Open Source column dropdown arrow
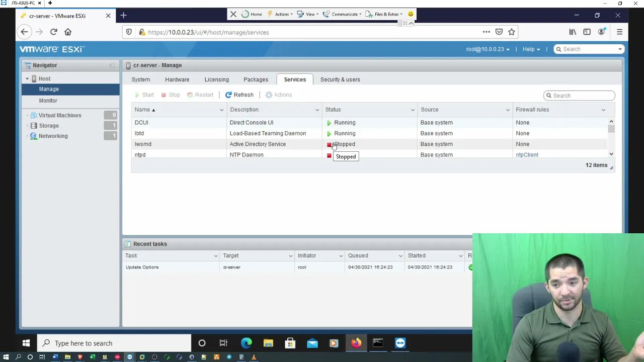Screen dimensions: 644x362 (x=508, y=110)
